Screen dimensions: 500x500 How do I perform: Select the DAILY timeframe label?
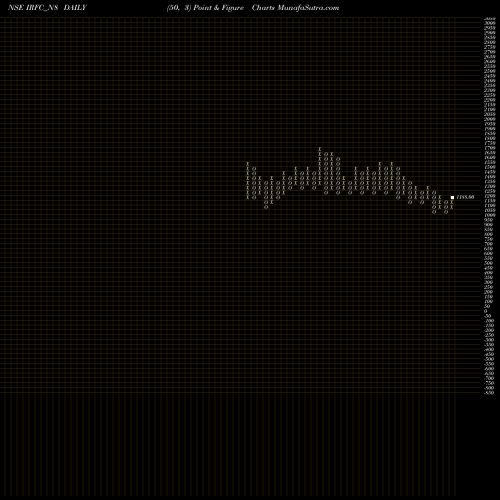click(x=75, y=8)
